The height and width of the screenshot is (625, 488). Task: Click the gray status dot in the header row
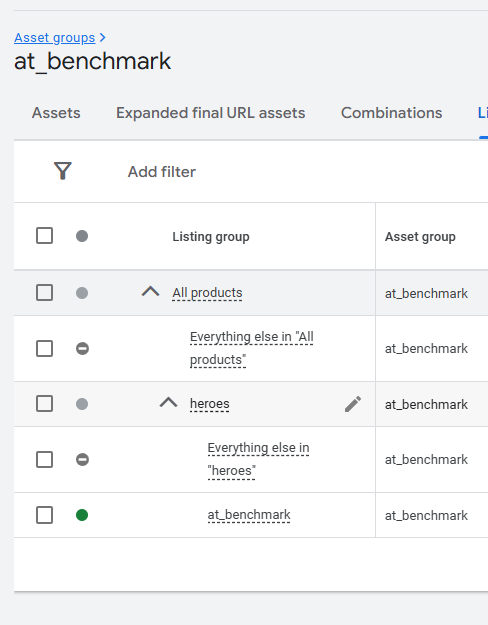82,236
